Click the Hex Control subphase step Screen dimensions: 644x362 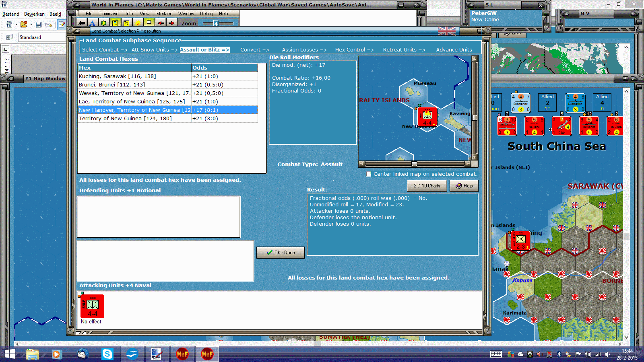point(354,50)
